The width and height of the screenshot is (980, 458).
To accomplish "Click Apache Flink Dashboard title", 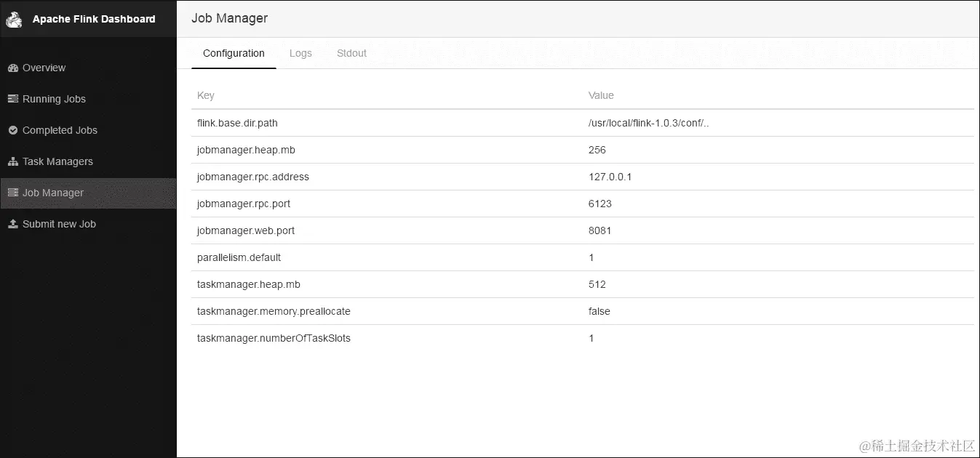I will [x=94, y=19].
